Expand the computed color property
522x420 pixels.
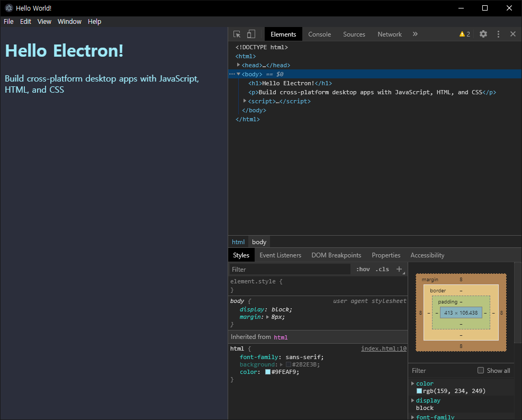click(x=412, y=383)
